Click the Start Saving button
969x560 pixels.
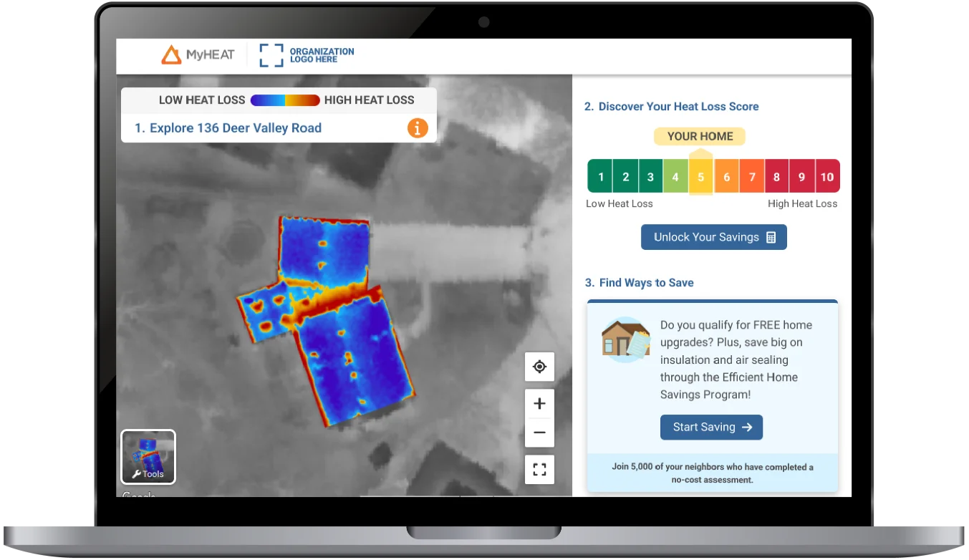(x=711, y=427)
